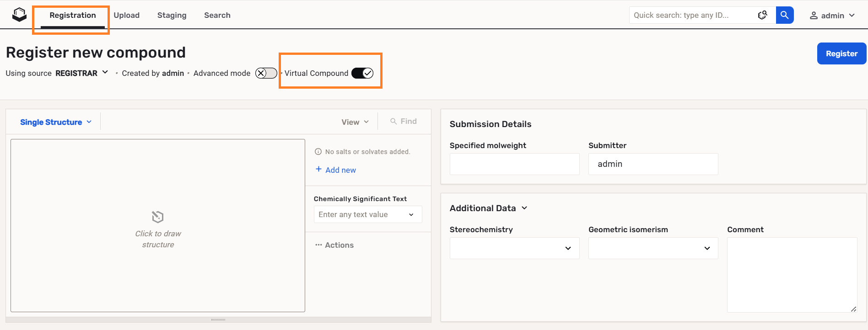Switch to the Upload tab

click(127, 15)
